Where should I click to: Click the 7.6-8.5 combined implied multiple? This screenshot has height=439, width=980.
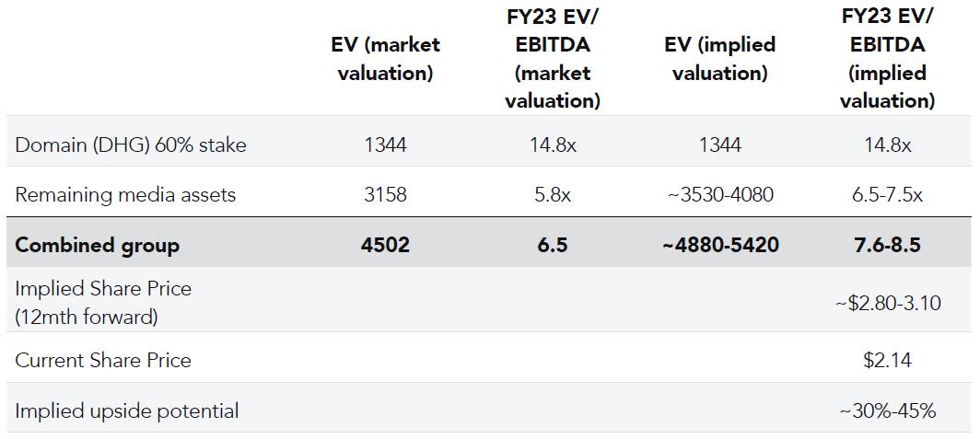[x=888, y=245]
